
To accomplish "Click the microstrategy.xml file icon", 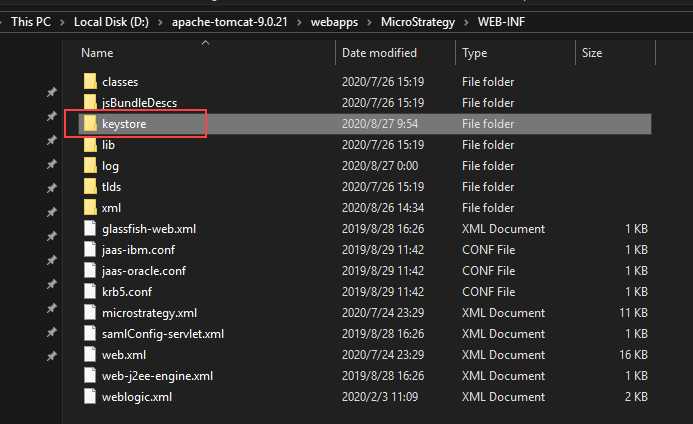I will (89, 312).
